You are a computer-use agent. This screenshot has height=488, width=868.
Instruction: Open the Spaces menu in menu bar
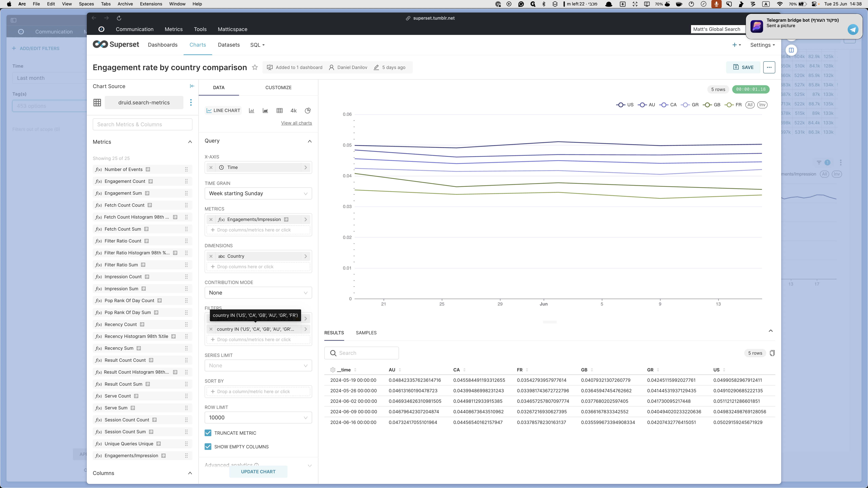[x=86, y=4]
